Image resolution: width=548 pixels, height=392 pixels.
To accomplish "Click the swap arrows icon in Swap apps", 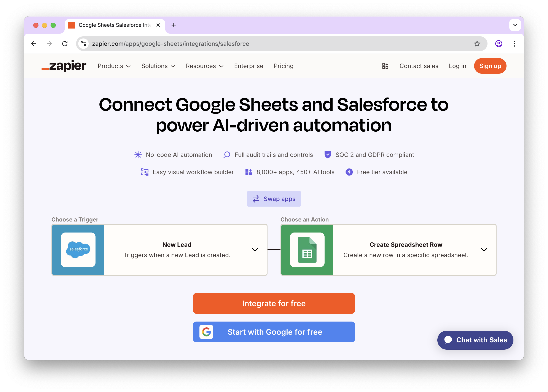I will click(256, 199).
